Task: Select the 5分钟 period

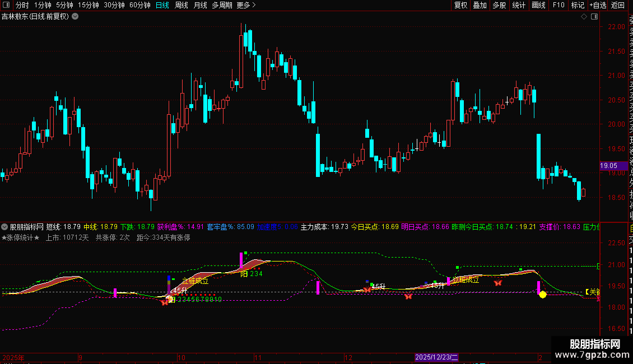Action: (x=64, y=5)
